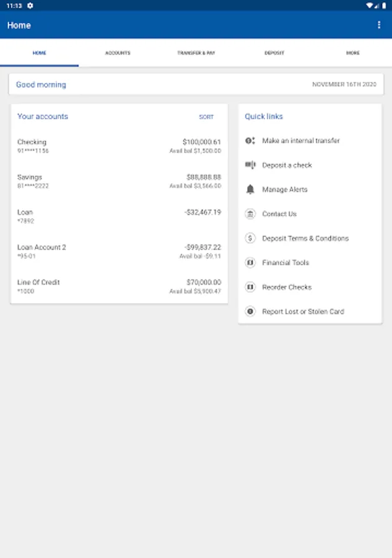Open the More tab
392x558 pixels.
(x=352, y=53)
